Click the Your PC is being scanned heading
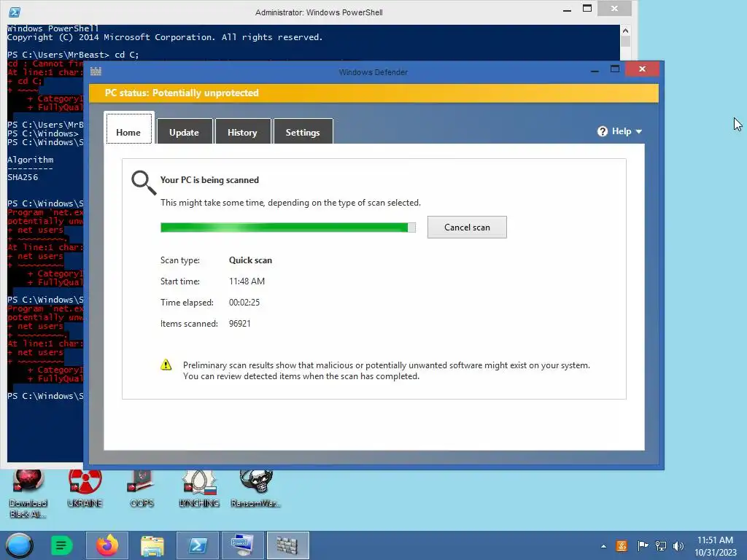 (x=209, y=180)
